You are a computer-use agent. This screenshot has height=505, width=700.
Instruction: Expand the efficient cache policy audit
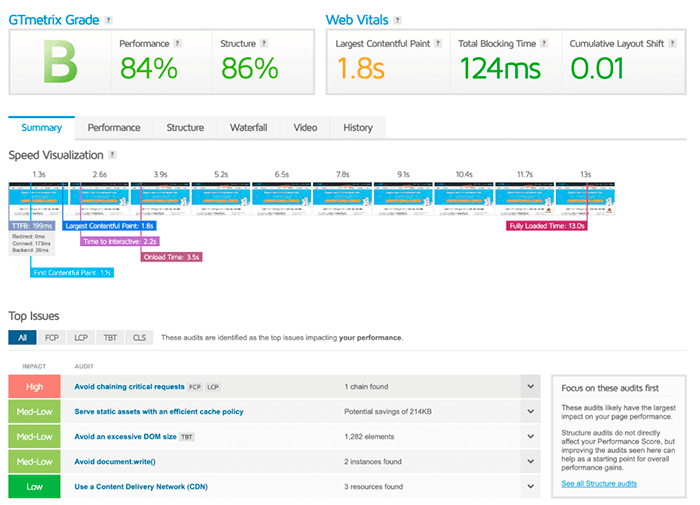click(x=530, y=412)
